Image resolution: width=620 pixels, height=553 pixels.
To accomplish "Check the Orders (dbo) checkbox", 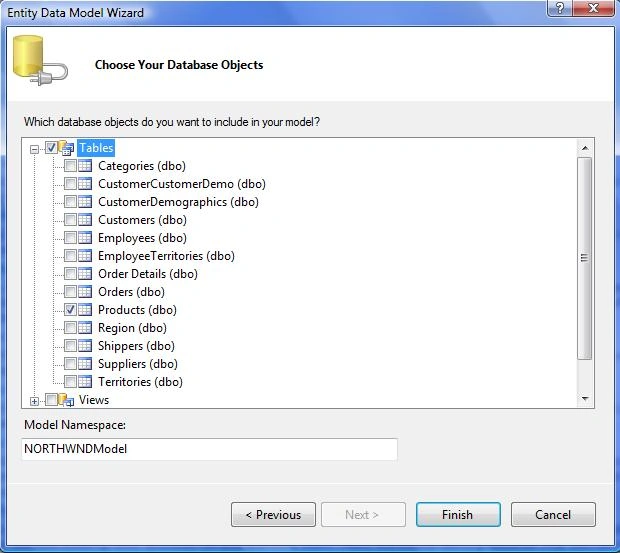I will 70,292.
